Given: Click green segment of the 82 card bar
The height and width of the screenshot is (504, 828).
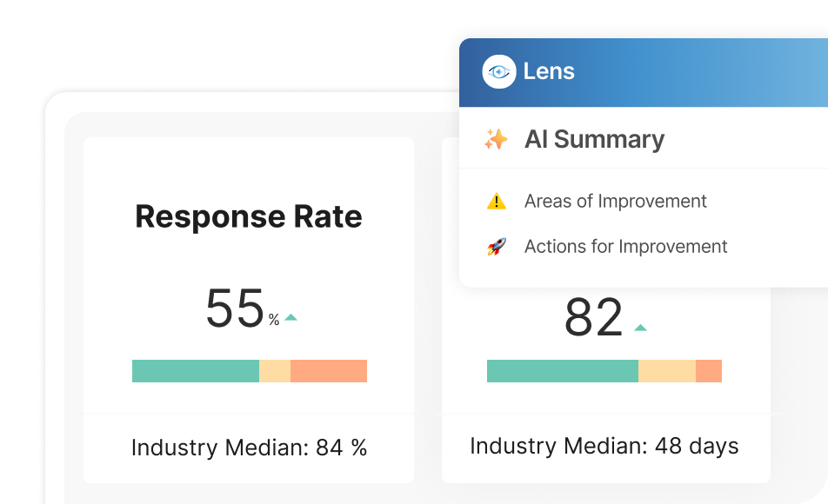Looking at the screenshot, I should [x=563, y=371].
